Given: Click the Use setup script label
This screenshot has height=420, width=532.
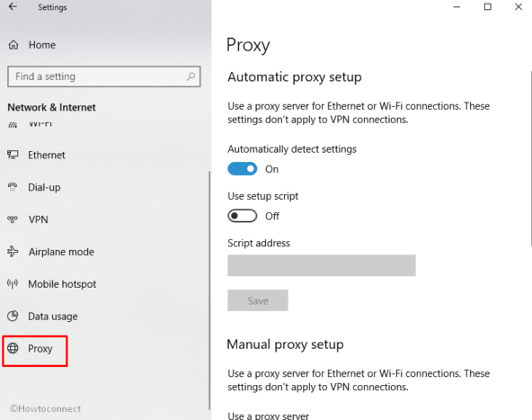Looking at the screenshot, I should pyautogui.click(x=263, y=196).
